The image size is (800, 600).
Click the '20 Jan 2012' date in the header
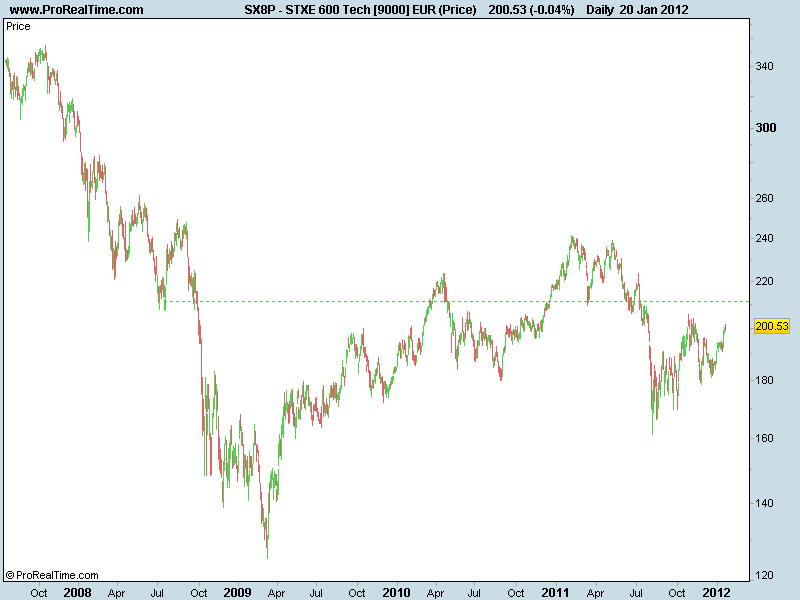(654, 10)
